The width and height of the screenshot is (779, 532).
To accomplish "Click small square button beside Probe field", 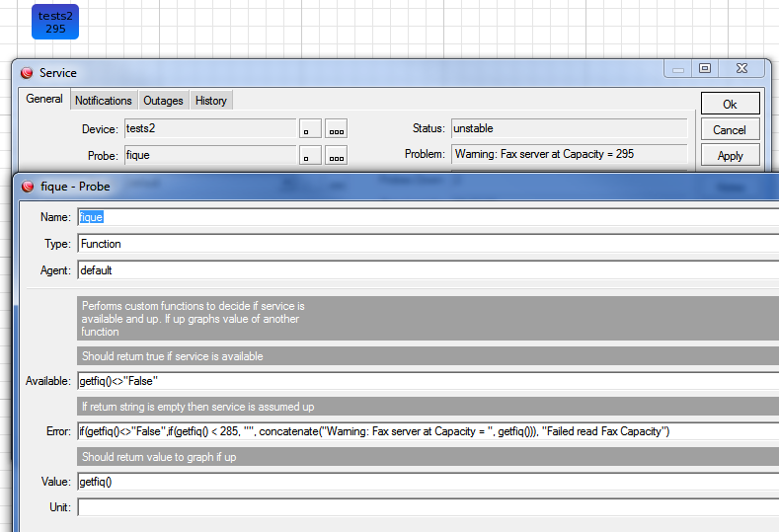I will click(x=310, y=156).
